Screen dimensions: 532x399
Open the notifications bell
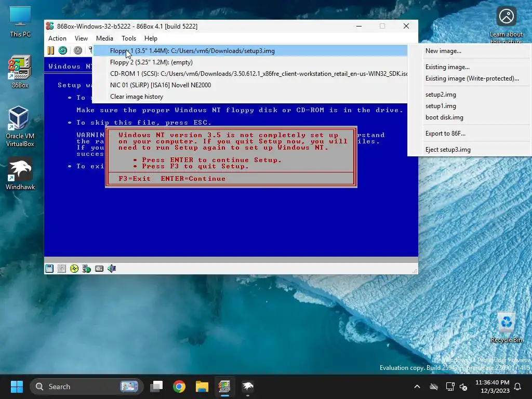[518, 387]
